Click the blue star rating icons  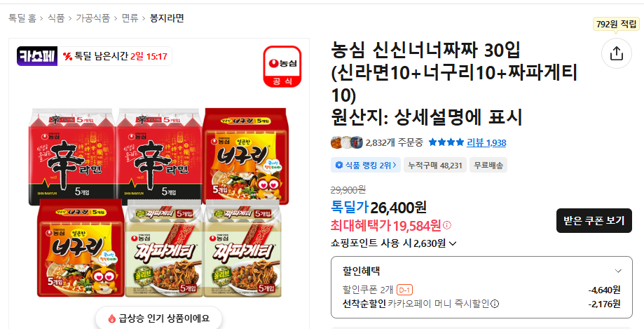pos(446,142)
